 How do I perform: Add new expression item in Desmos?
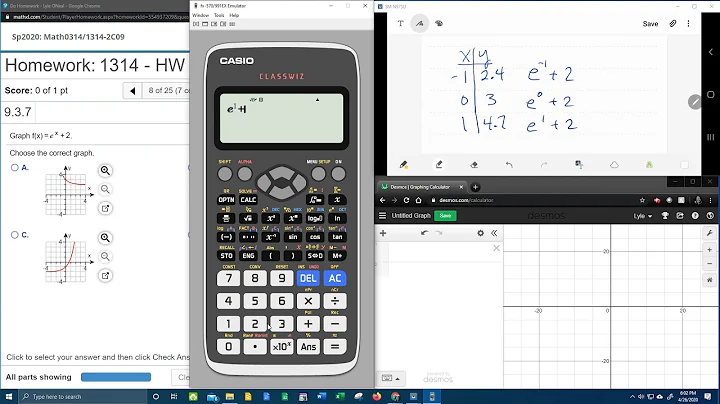coord(383,233)
